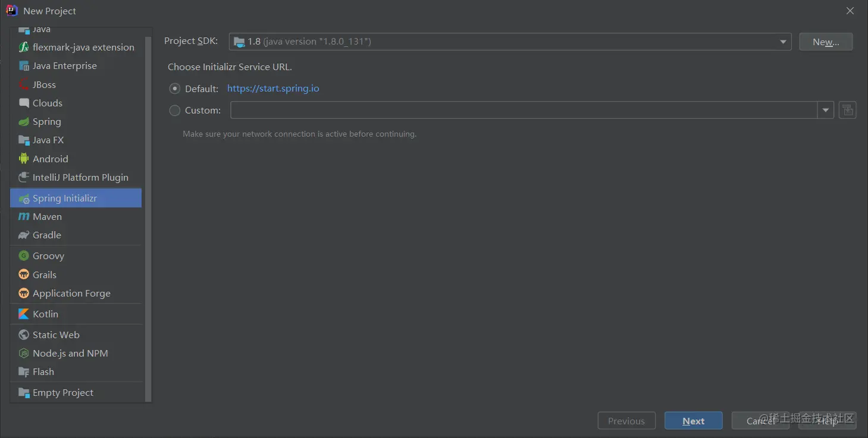Open the Project SDK dropdown
The width and height of the screenshot is (868, 438).
click(x=510, y=42)
